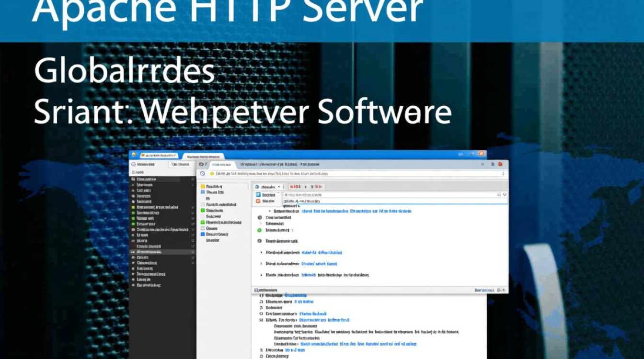This screenshot has height=359, width=644.
Task: Open the dropdown arrow in the main pane toolbar
Action: point(279,187)
